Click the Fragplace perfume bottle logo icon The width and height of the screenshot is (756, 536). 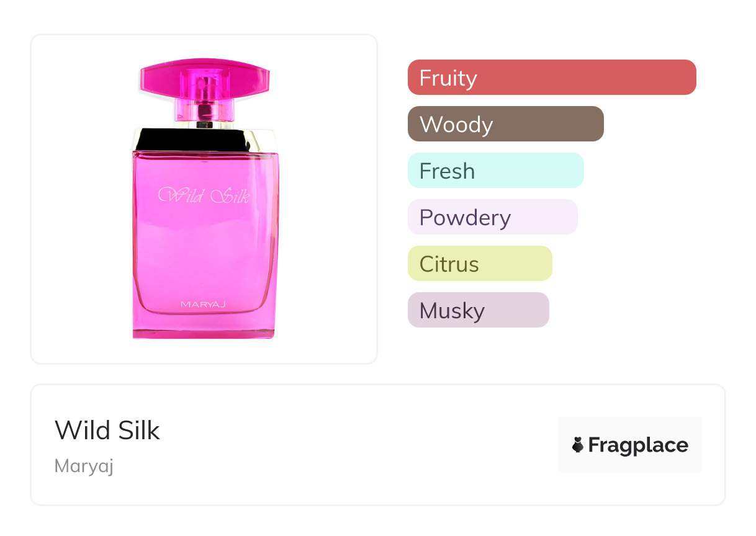point(578,445)
